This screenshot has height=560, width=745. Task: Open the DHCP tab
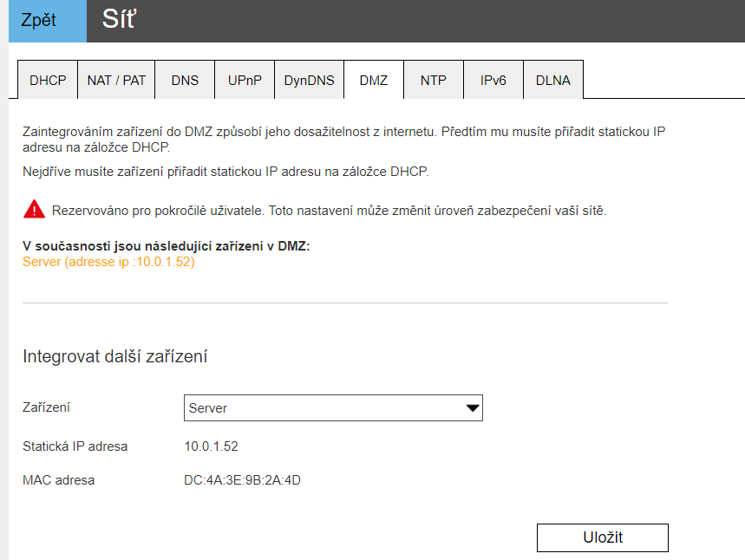[x=48, y=81]
